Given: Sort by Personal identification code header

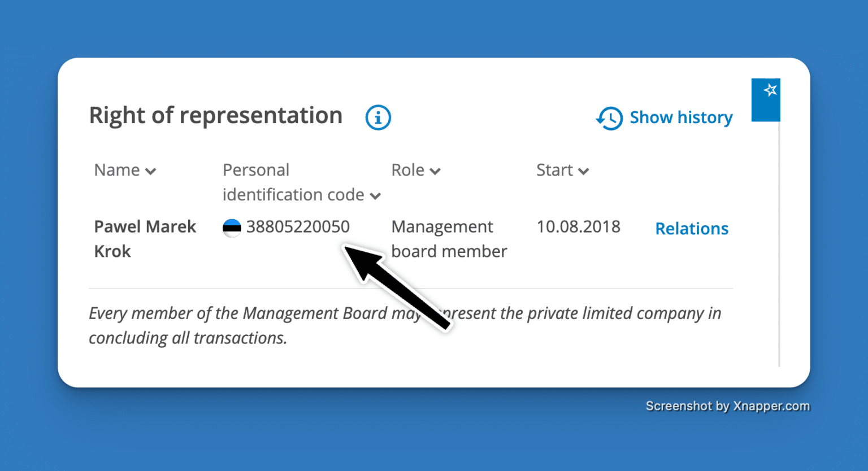Looking at the screenshot, I should click(x=293, y=182).
